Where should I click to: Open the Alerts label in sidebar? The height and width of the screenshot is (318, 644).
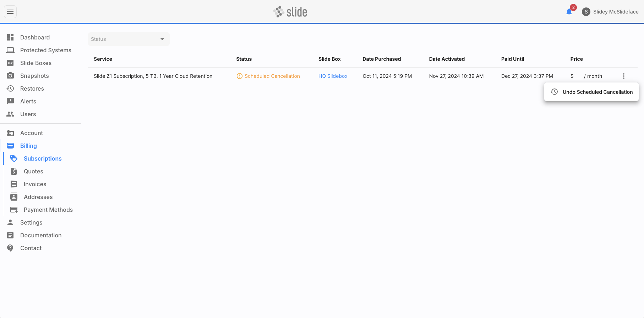[x=28, y=101]
